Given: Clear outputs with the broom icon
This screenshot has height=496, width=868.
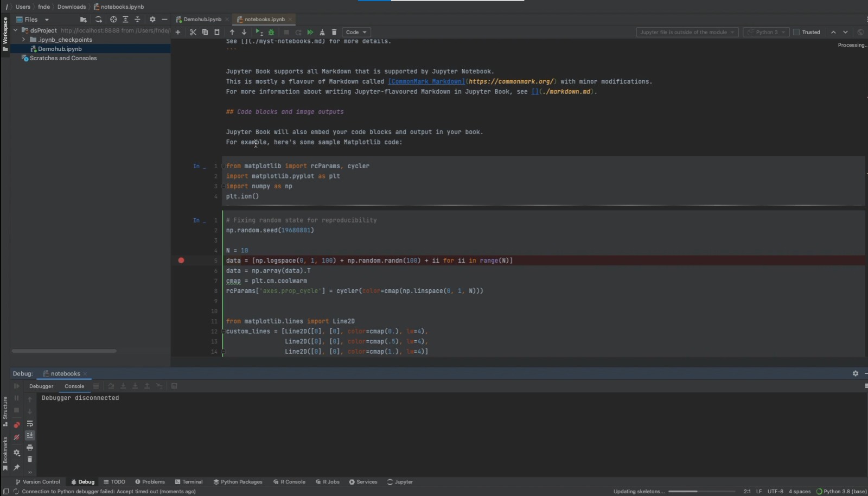Looking at the screenshot, I should (322, 33).
